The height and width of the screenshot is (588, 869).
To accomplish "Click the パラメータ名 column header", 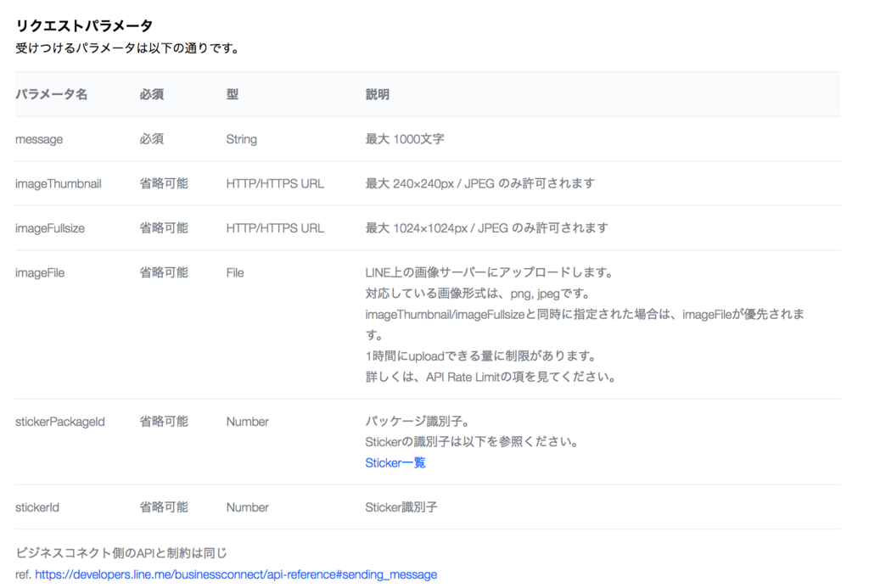I will (53, 94).
